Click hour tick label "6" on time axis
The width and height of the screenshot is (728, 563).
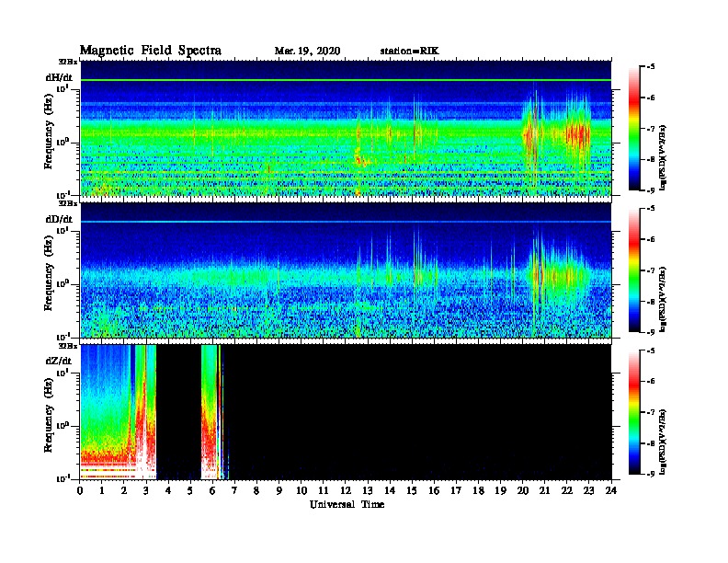(x=212, y=490)
